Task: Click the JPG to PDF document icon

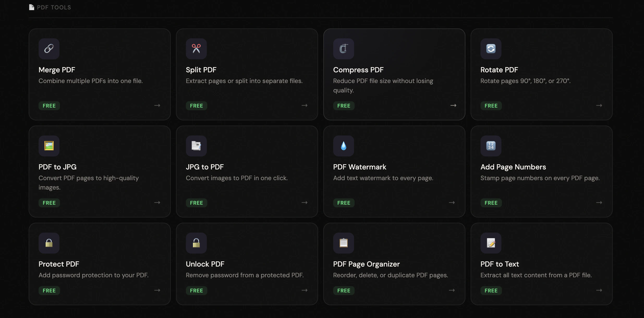Action: pos(196,146)
